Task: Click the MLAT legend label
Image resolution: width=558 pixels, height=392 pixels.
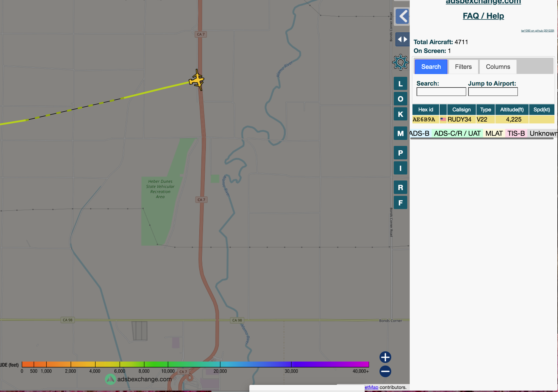Action: point(494,133)
